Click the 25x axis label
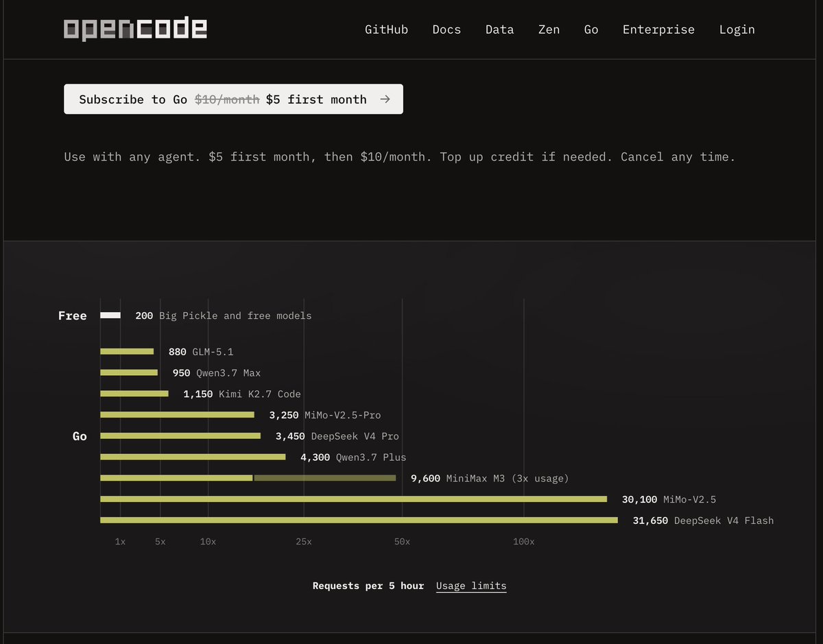823x644 pixels. 304,542
